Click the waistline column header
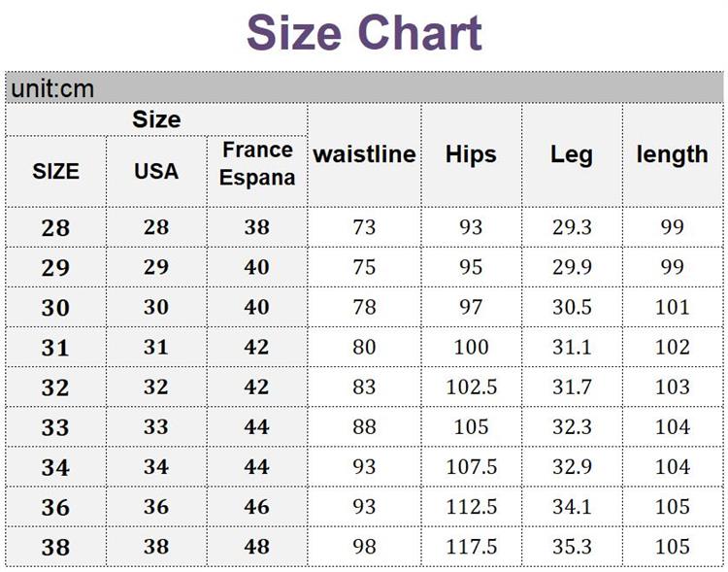Viewport: 728px width, 572px height. (x=364, y=154)
